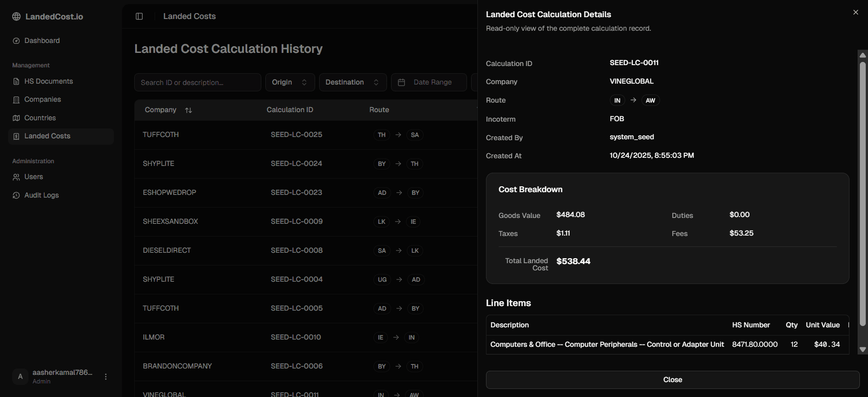The height and width of the screenshot is (397, 868).
Task: Click the Dashboard gauge icon
Action: pyautogui.click(x=16, y=41)
